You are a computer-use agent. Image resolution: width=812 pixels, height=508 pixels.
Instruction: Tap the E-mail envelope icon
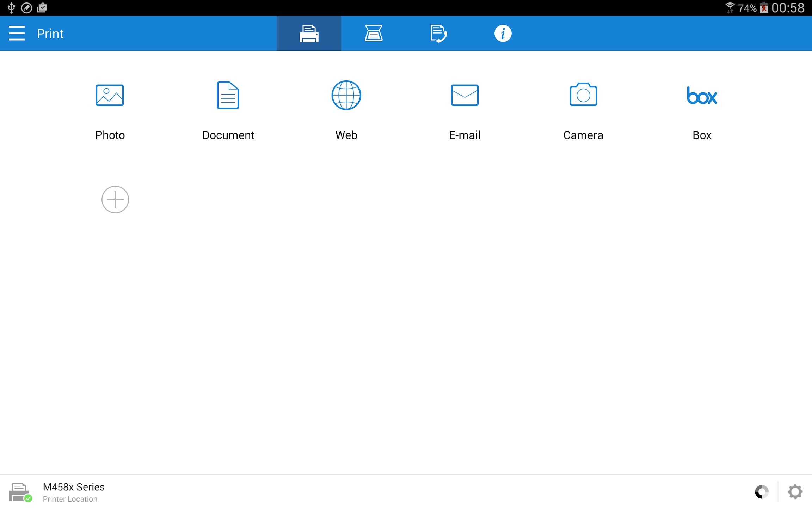point(465,95)
